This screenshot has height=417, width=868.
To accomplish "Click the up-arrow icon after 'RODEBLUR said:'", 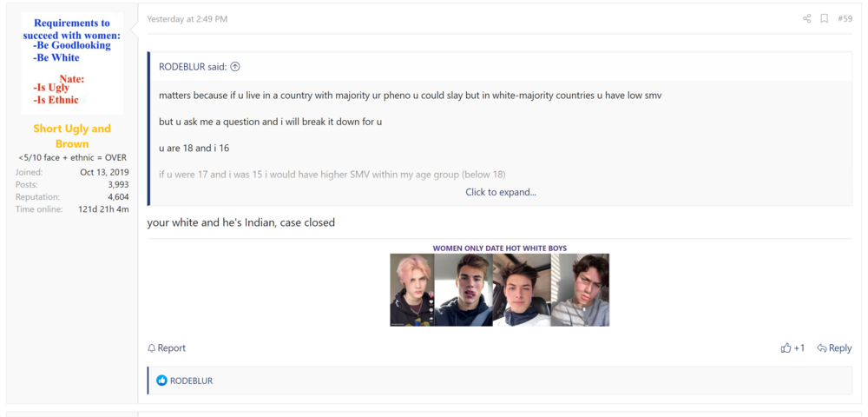I will [x=235, y=66].
